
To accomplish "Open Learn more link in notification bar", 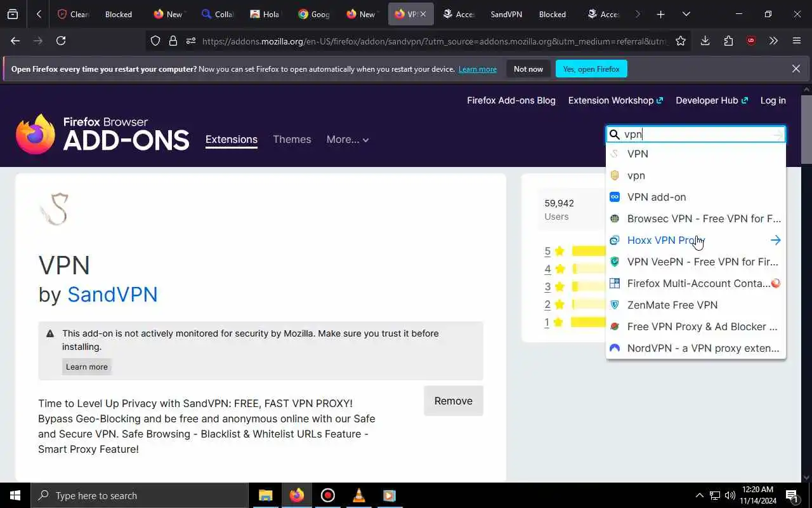I will pyautogui.click(x=478, y=69).
